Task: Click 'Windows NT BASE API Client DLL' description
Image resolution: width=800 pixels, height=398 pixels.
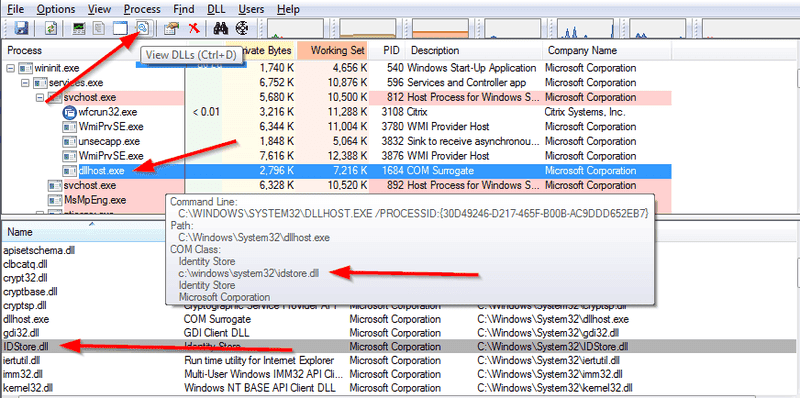Action: [260, 388]
